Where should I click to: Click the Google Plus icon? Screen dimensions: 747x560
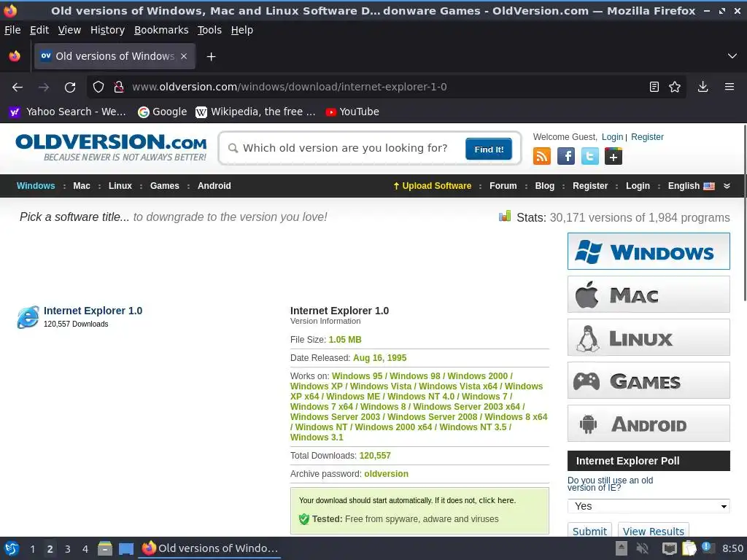click(613, 156)
